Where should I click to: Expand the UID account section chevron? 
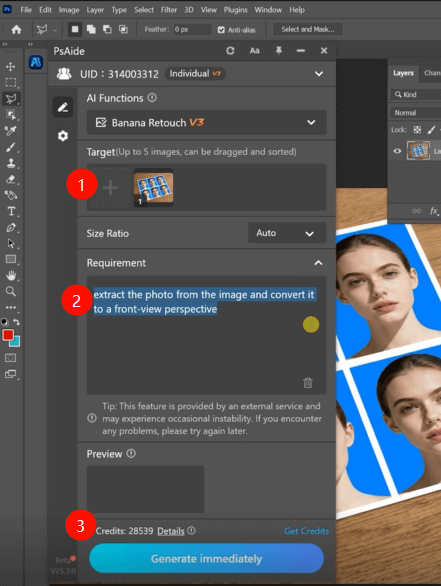[319, 74]
